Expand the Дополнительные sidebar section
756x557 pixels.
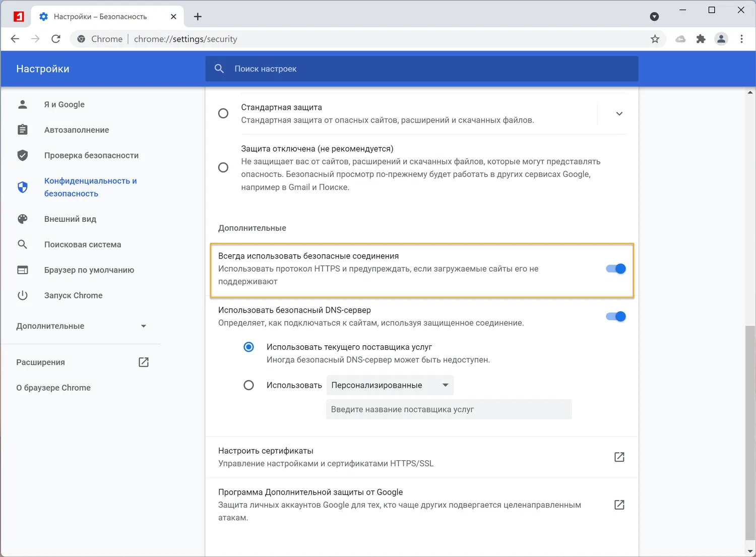click(x=81, y=326)
